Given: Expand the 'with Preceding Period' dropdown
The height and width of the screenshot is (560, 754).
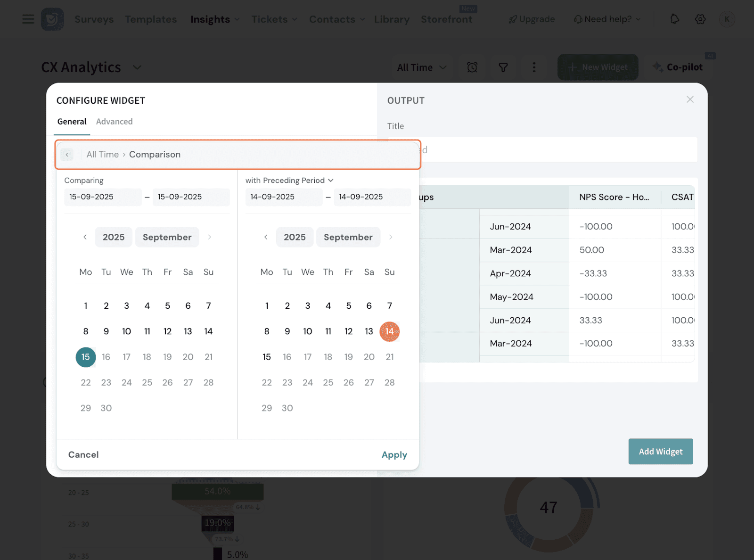Looking at the screenshot, I should click(x=289, y=181).
